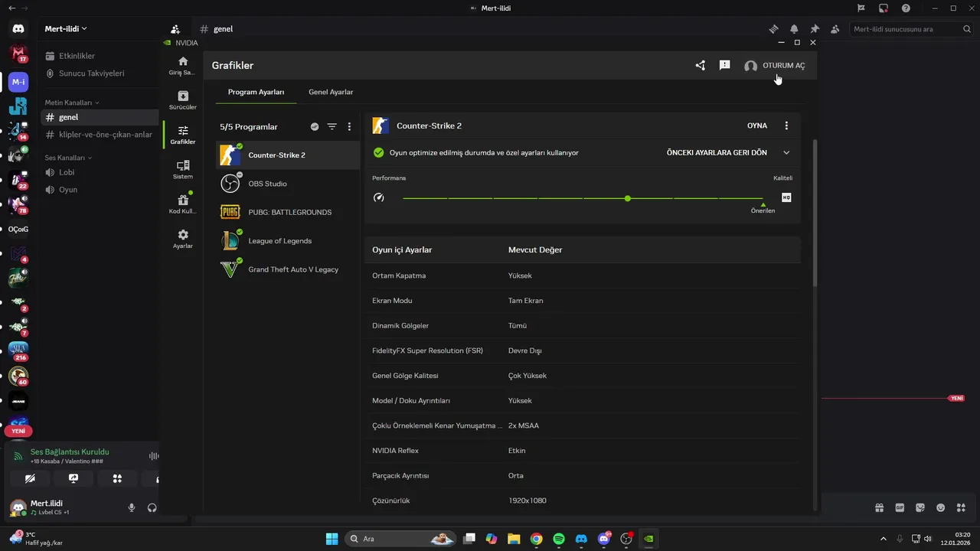Screen dimensions: 980x551
Task: Open Discord direct messages home icon
Action: click(x=18, y=29)
